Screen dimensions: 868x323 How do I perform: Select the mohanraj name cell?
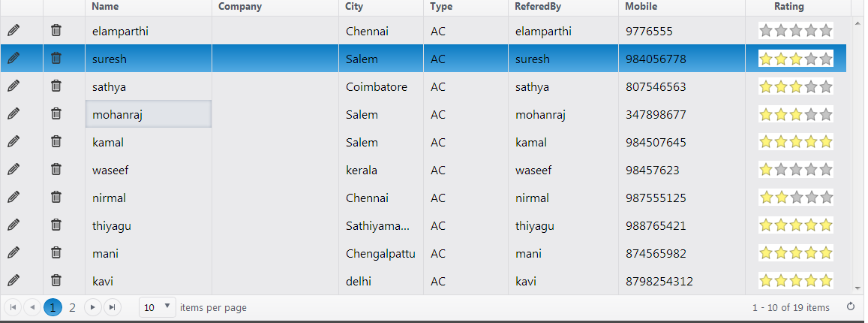point(149,114)
